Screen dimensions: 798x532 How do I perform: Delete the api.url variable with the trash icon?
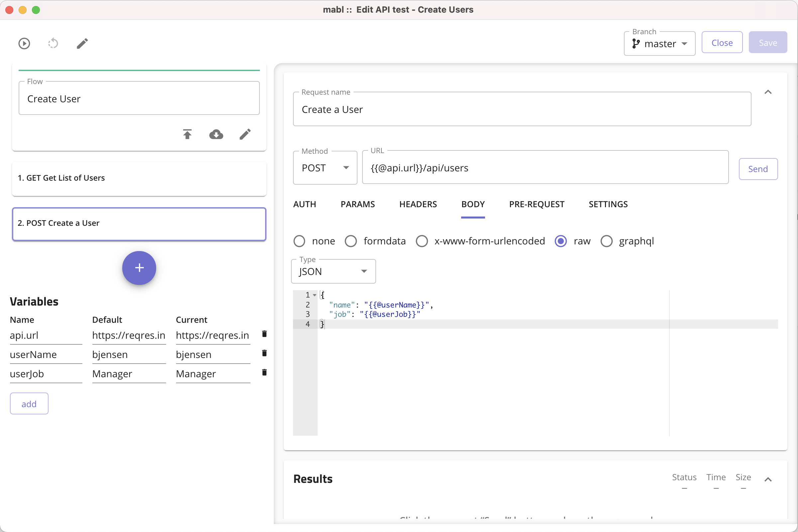tap(264, 334)
